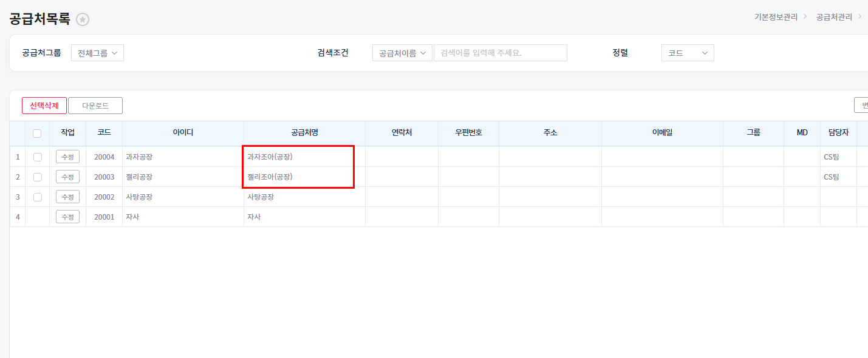The height and width of the screenshot is (358, 868).
Task: Open the 전체그룹 supplier group dropdown
Action: coord(97,53)
